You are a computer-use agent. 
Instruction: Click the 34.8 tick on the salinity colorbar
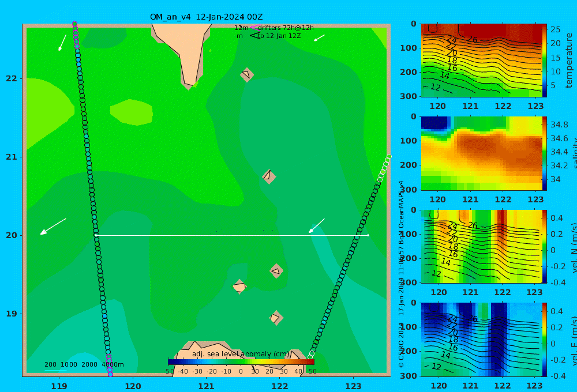pos(559,125)
